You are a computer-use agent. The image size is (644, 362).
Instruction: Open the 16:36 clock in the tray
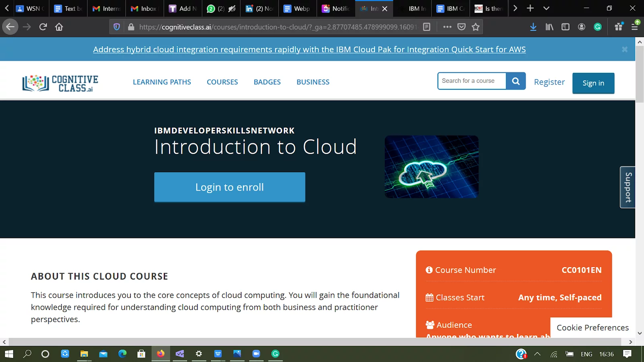[x=607, y=354]
